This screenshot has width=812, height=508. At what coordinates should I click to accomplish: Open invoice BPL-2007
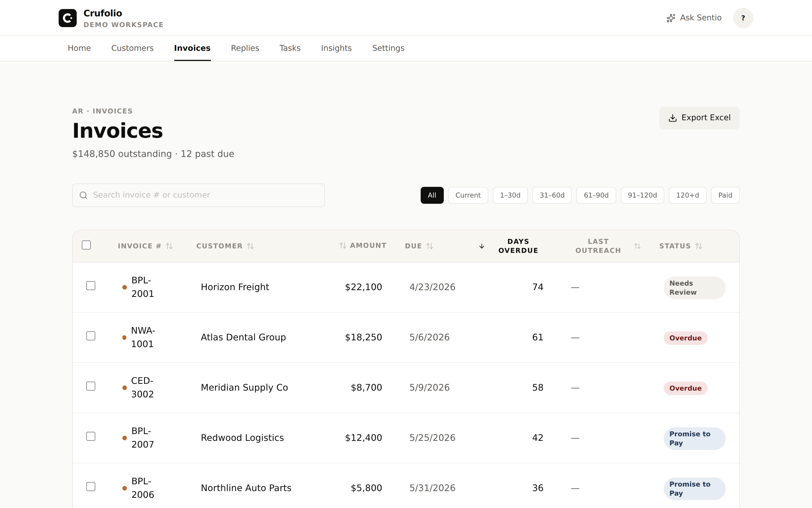(143, 438)
